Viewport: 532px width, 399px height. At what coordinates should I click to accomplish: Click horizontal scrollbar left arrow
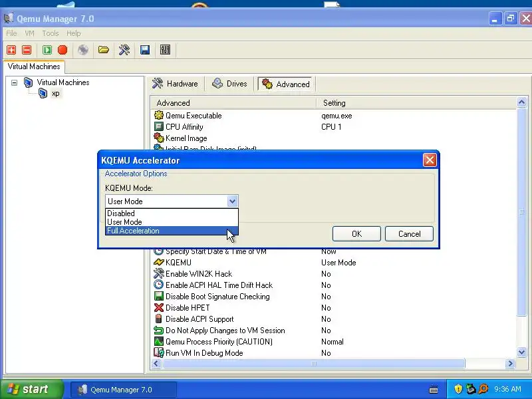tap(156, 363)
